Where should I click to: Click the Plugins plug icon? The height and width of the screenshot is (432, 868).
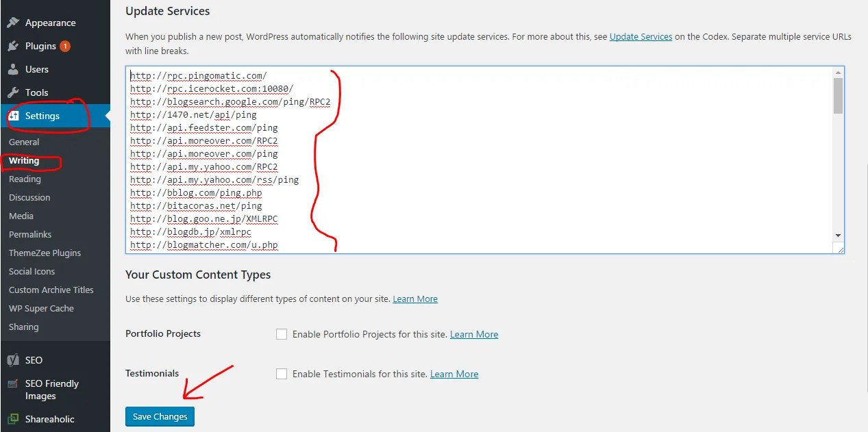[x=13, y=46]
